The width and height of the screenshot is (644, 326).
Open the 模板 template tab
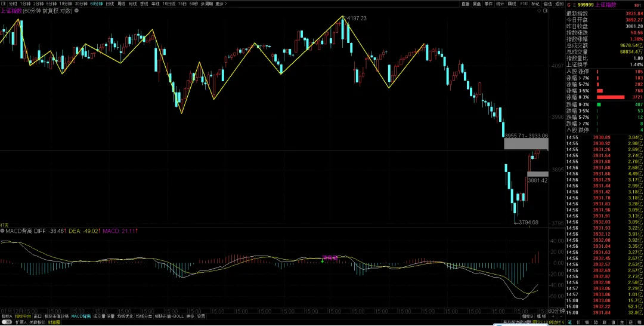pos(541,316)
